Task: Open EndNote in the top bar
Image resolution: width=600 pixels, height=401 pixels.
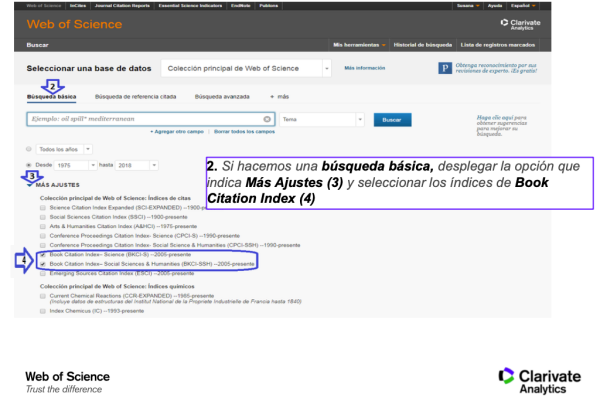Action: (x=240, y=6)
